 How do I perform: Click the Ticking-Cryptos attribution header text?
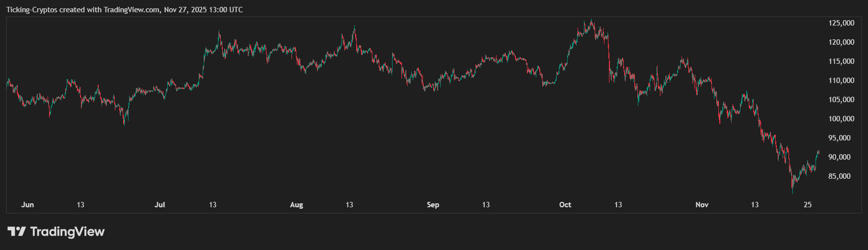click(125, 10)
